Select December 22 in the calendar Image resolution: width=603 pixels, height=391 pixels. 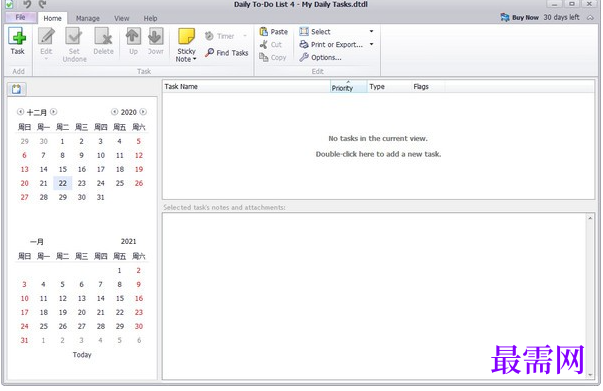tap(63, 183)
